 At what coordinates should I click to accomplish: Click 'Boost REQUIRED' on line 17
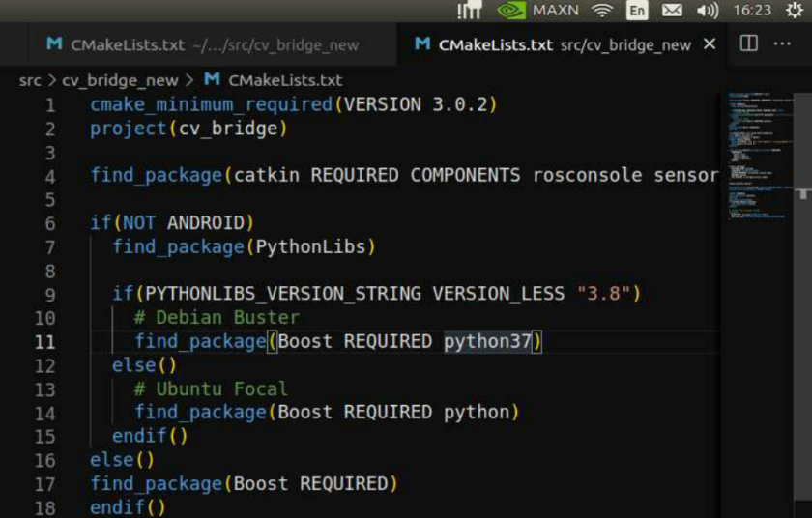pos(310,484)
